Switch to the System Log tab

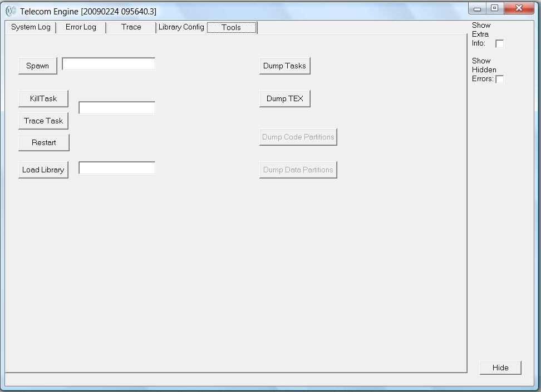31,27
